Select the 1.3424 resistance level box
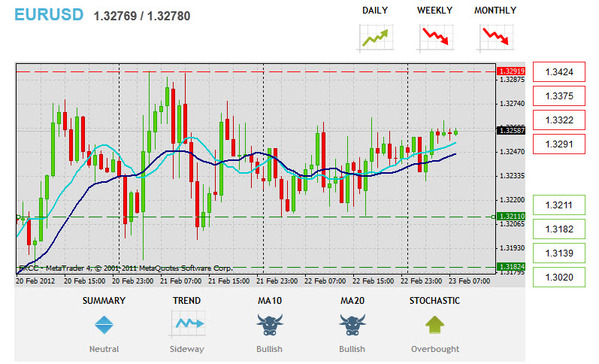 [559, 72]
